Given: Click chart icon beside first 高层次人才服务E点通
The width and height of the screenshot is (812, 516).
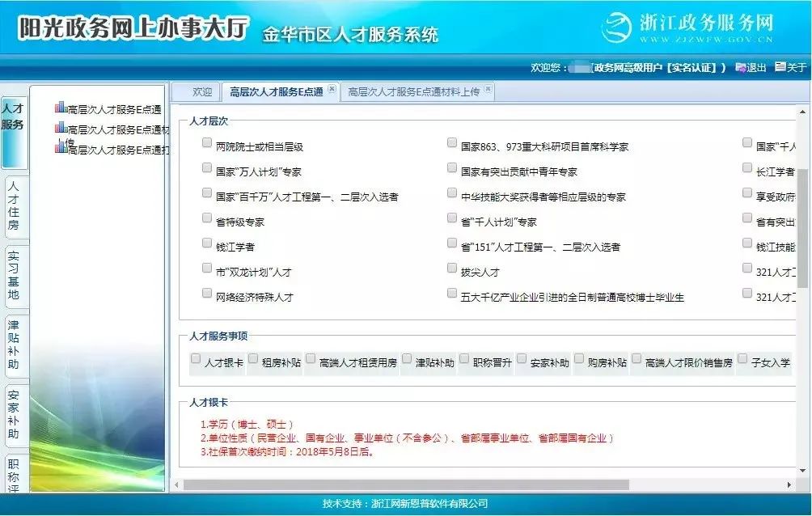Looking at the screenshot, I should pyautogui.click(x=61, y=108).
